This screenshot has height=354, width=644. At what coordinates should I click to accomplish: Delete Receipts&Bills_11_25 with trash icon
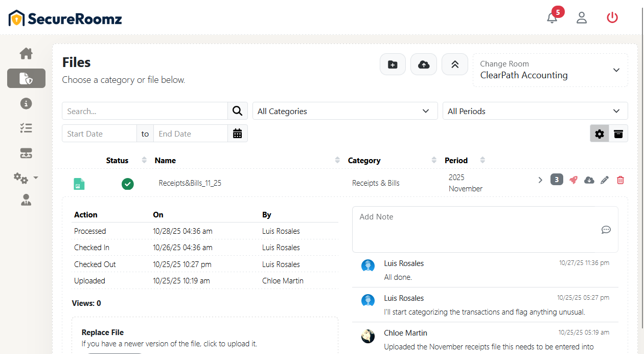point(620,180)
